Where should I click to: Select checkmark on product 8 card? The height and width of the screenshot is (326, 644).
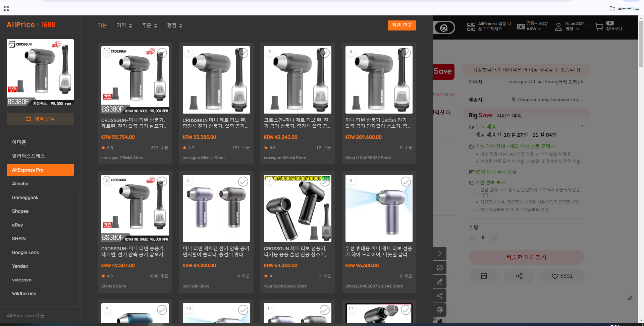pos(406,182)
